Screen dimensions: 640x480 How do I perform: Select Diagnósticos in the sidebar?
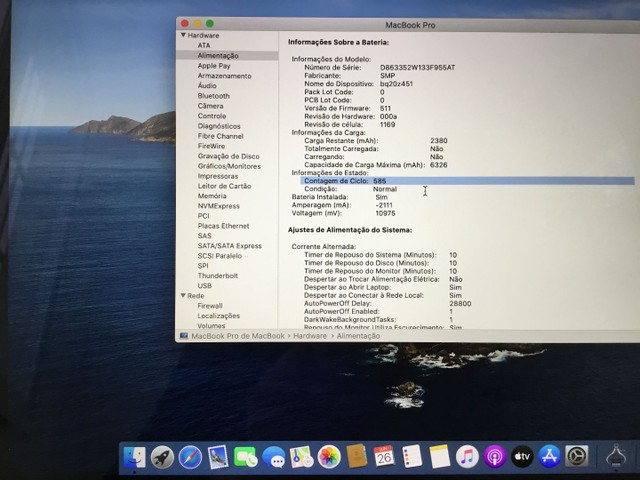(219, 126)
